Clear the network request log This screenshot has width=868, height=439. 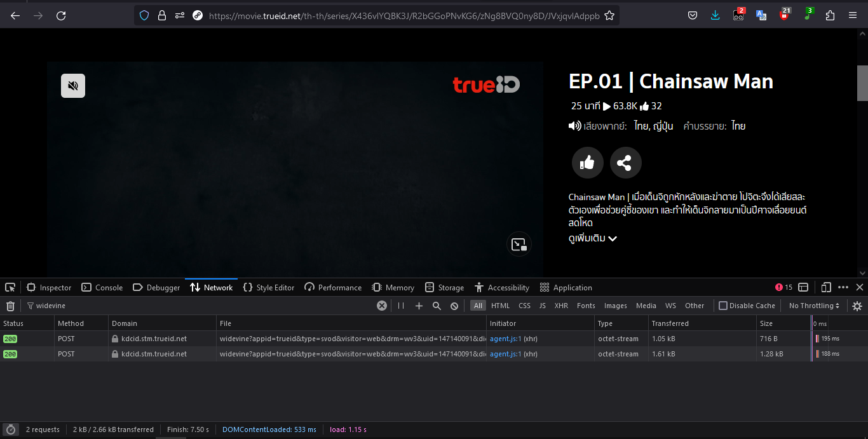tap(10, 306)
